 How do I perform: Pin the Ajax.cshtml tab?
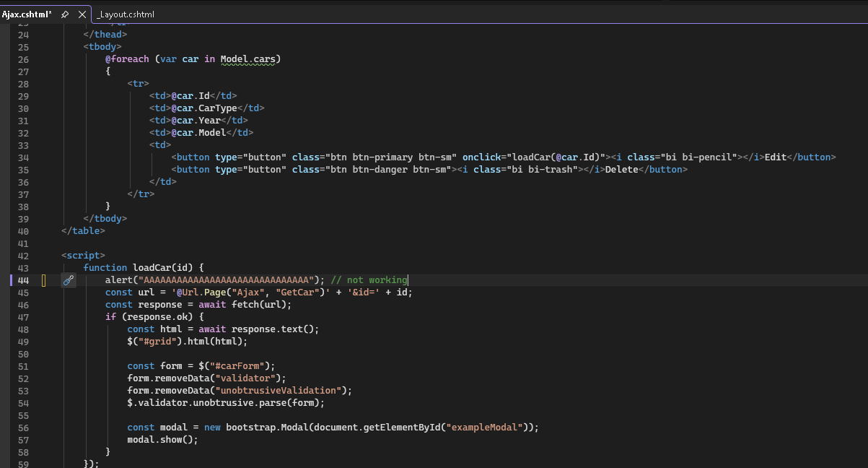pyautogui.click(x=65, y=14)
